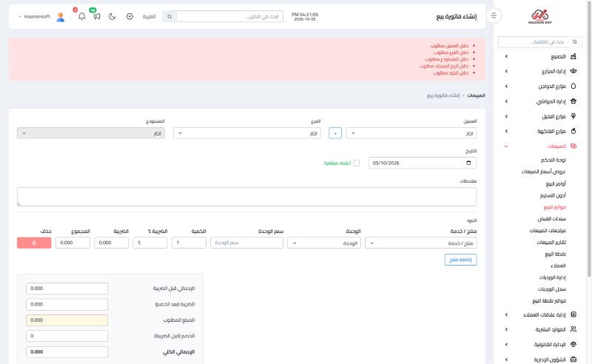The image size is (592, 364).
Task: Focus the ملاحظات notes text area
Action: [x=247, y=197]
